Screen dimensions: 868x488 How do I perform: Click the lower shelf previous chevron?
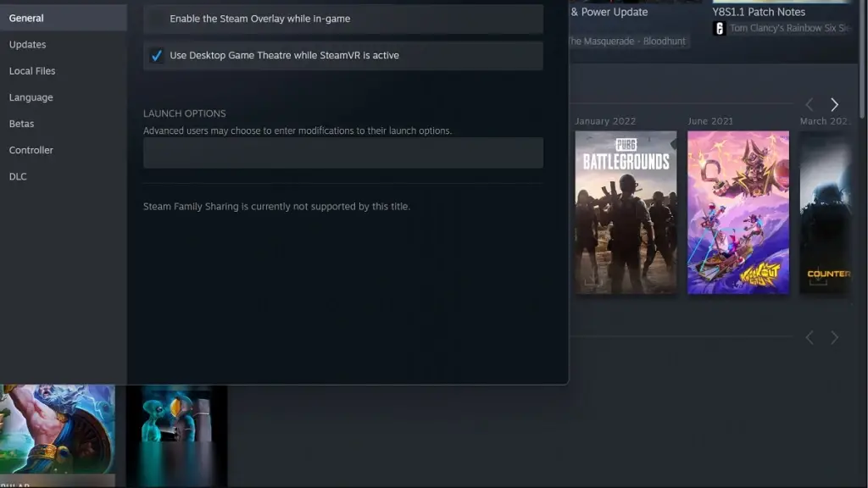click(810, 337)
